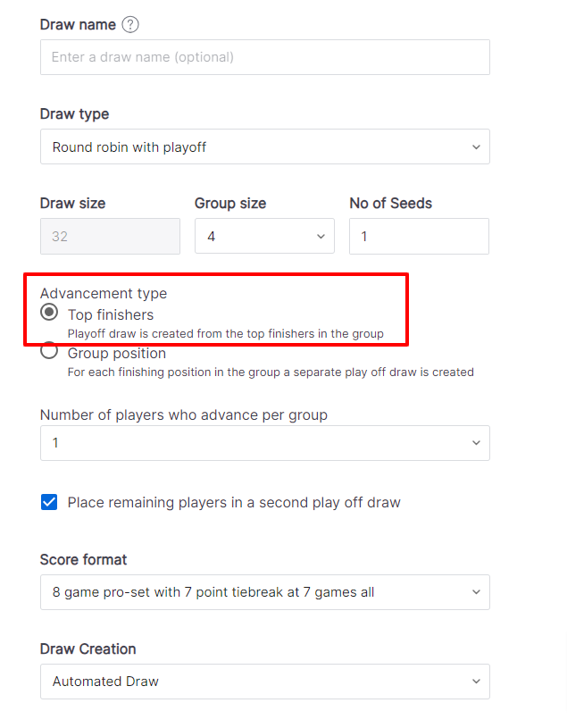Viewport: 567px width, 728px height.
Task: Click the Group position label text
Action: pyautogui.click(x=117, y=354)
